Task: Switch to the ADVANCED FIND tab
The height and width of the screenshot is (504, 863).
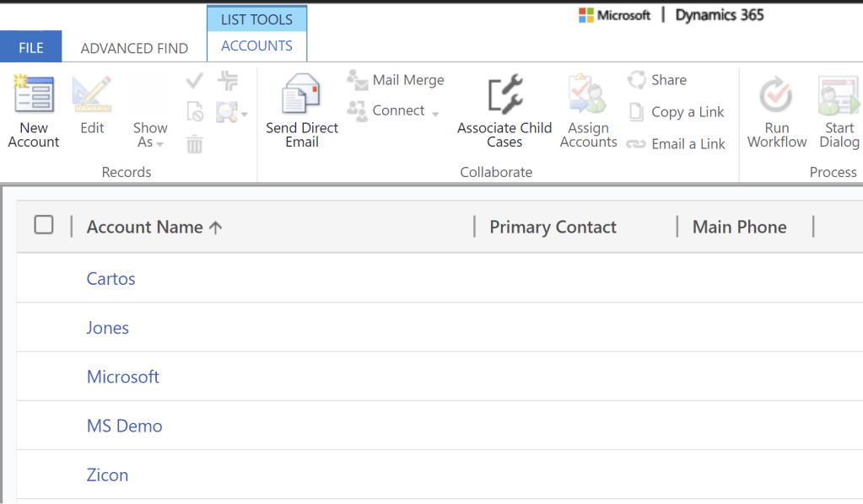Action: pyautogui.click(x=134, y=48)
